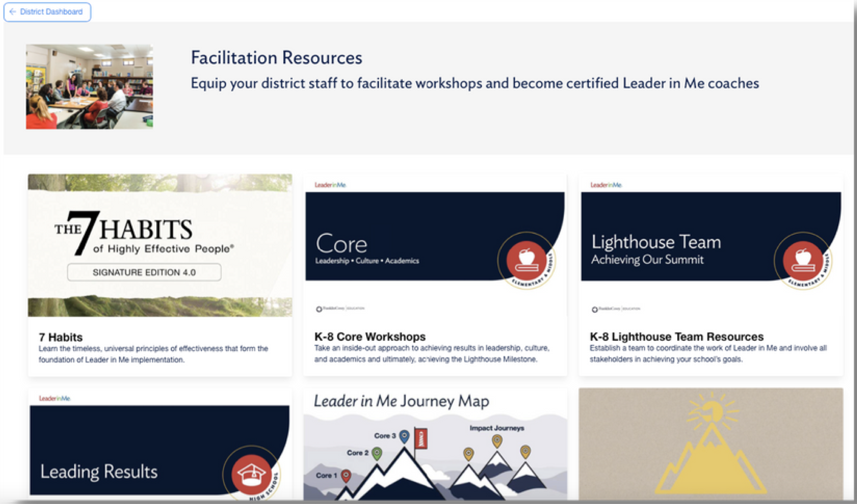The image size is (857, 504).
Task: Click the FranklinCovey Education logo on Core card
Action: click(x=340, y=309)
